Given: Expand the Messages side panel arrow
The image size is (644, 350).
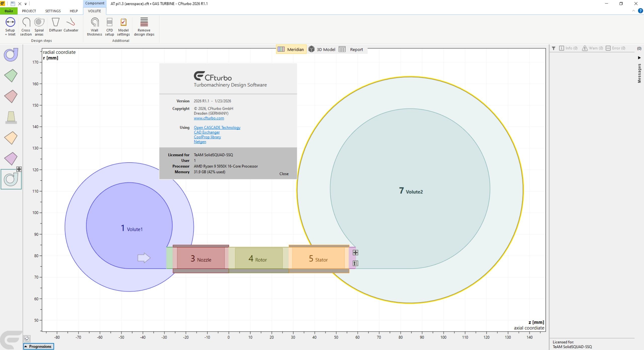Looking at the screenshot, I should tap(639, 58).
